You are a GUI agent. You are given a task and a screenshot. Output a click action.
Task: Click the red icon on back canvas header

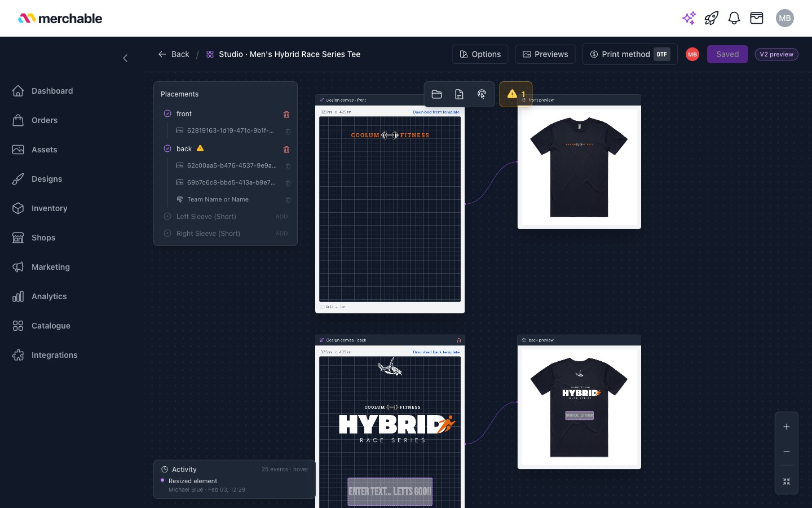pos(459,340)
